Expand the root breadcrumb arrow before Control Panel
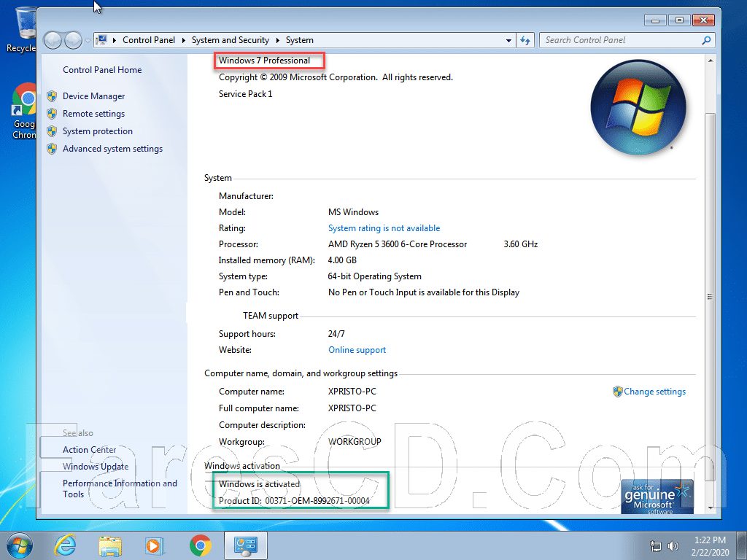This screenshot has width=747, height=560. click(x=115, y=41)
